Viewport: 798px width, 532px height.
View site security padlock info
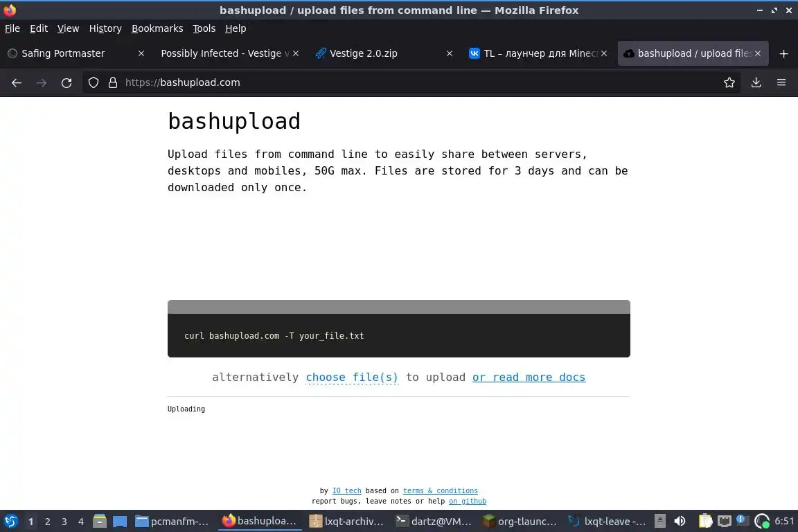pos(113,82)
